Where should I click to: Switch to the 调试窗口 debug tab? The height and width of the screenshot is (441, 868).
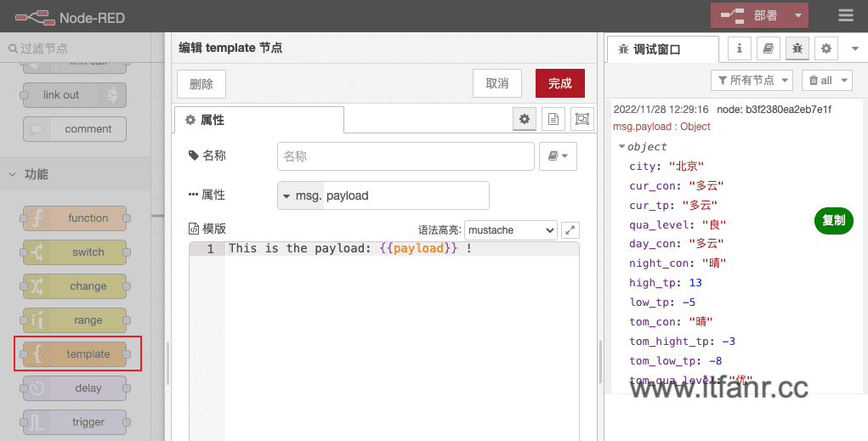tap(663, 49)
